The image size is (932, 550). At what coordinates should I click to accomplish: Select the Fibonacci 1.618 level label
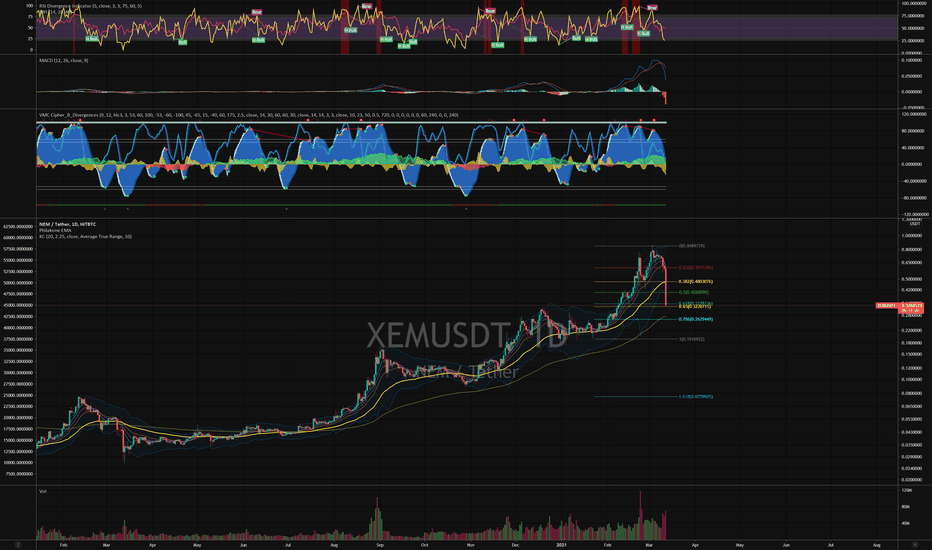coord(695,397)
